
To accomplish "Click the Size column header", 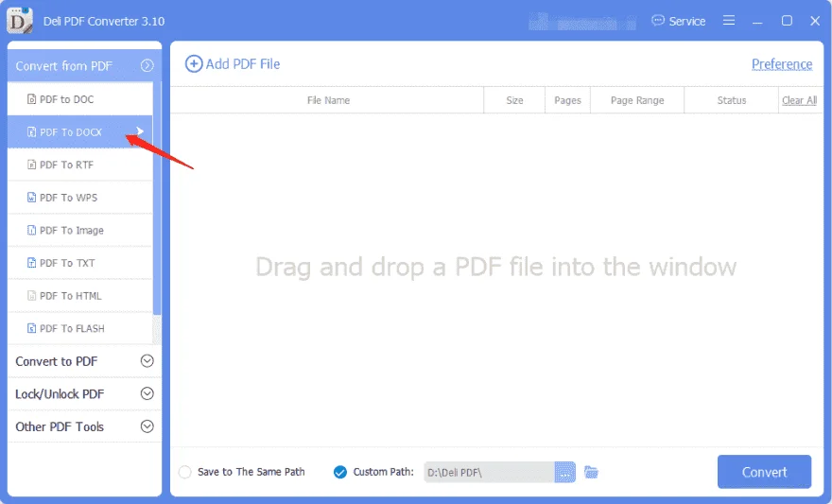I will click(x=514, y=100).
